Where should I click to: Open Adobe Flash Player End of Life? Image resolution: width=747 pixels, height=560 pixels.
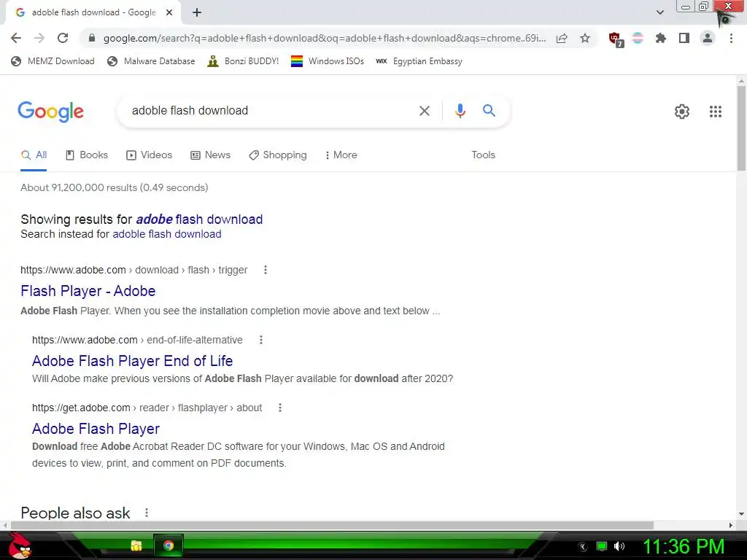coord(132,361)
